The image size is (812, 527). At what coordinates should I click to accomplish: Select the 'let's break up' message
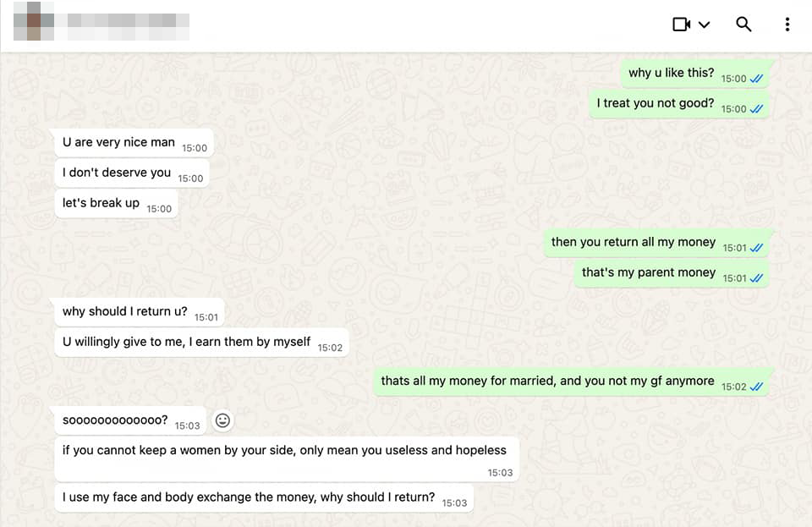(x=117, y=204)
